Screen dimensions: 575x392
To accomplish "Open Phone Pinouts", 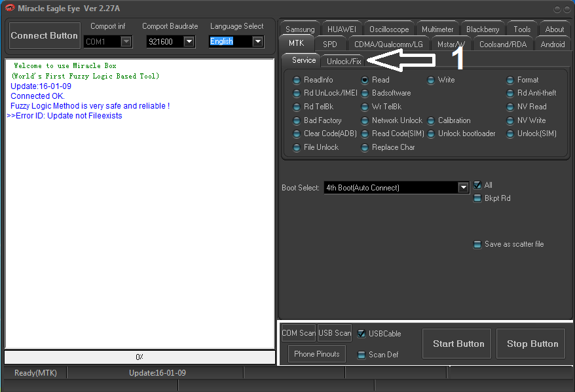I will pos(317,354).
